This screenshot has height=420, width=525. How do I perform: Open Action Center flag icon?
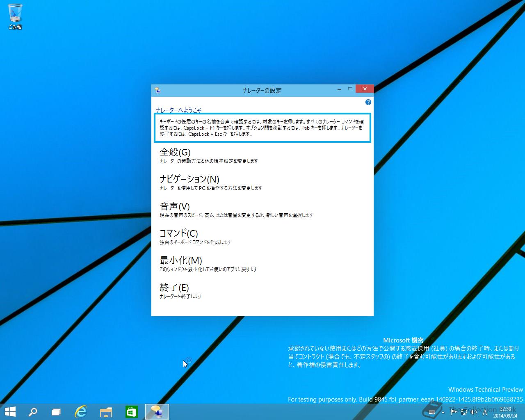[454, 412]
